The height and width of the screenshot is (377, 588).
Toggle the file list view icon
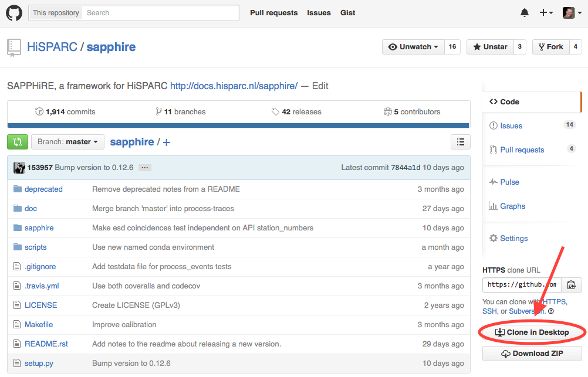461,142
